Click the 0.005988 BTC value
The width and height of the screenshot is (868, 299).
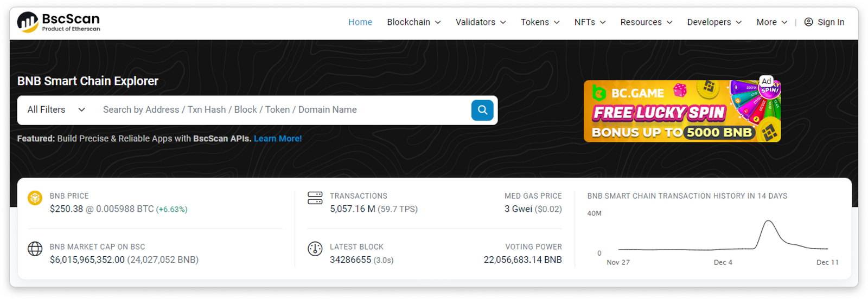point(125,209)
